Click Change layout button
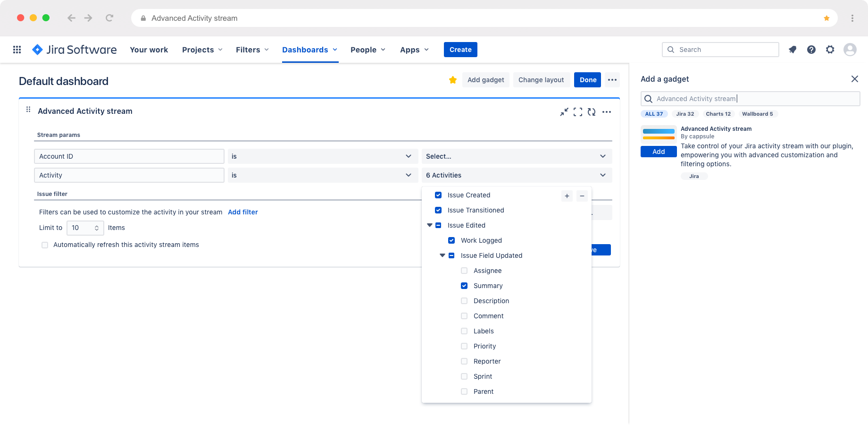The width and height of the screenshot is (868, 425). (x=541, y=80)
